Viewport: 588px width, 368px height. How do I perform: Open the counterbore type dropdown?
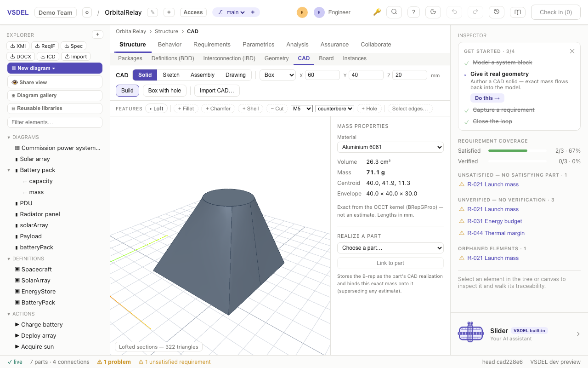(335, 109)
